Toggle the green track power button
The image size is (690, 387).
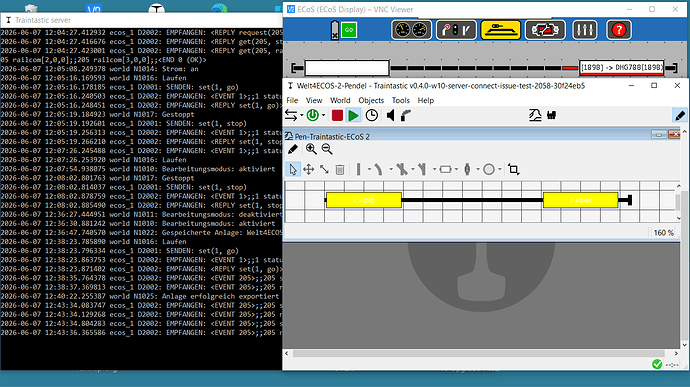point(312,115)
